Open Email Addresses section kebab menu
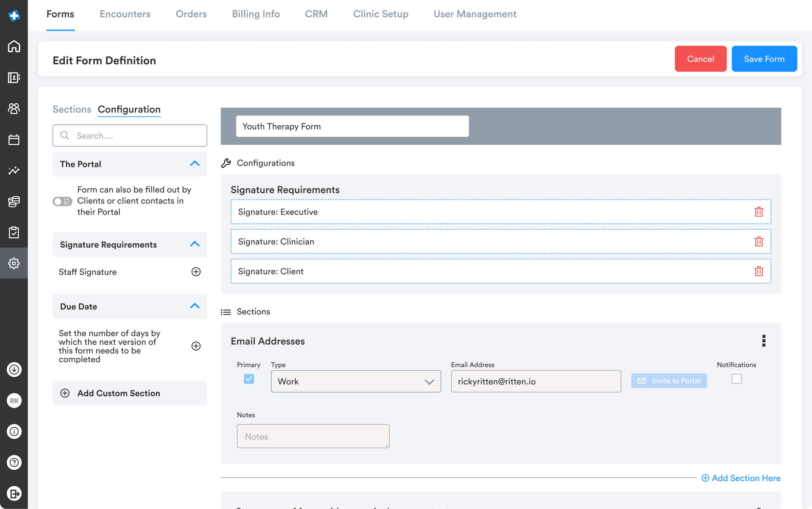812x509 pixels. click(764, 341)
